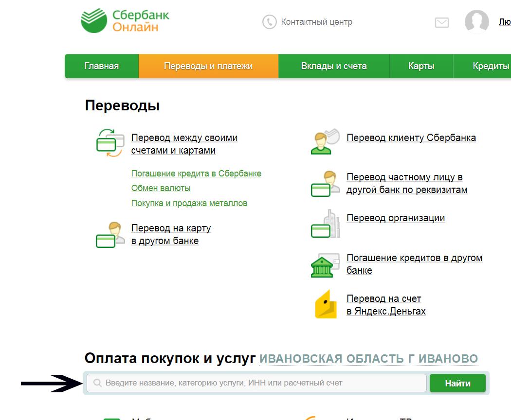Open the Главная tab
Image resolution: width=511 pixels, height=420 pixels.
(x=102, y=66)
